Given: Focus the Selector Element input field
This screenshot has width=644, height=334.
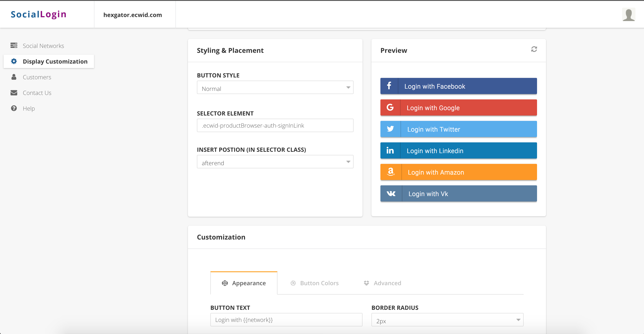Looking at the screenshot, I should tap(275, 125).
